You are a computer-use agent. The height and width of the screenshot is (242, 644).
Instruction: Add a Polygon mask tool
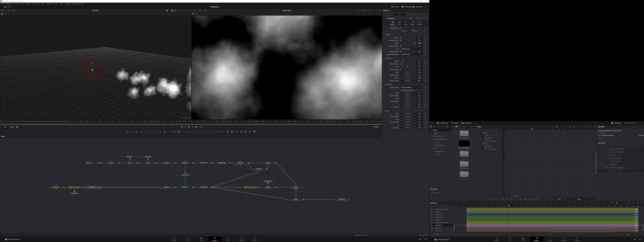pos(203,132)
